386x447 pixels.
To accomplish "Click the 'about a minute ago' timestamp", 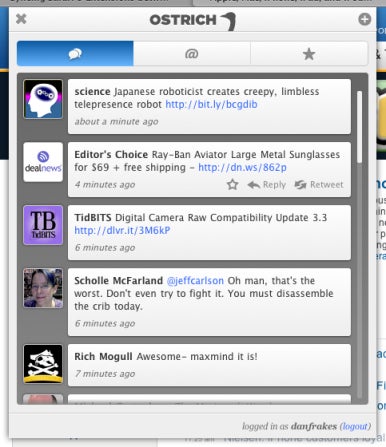I will pos(116,122).
